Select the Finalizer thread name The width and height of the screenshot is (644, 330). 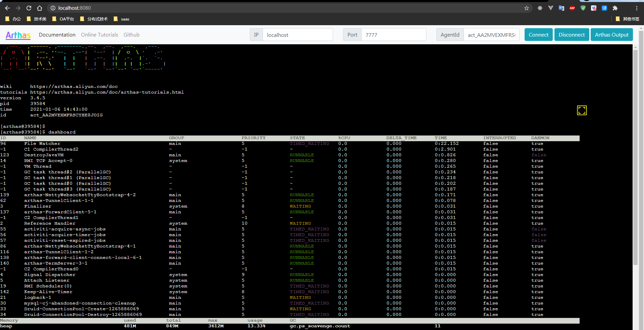pos(38,206)
